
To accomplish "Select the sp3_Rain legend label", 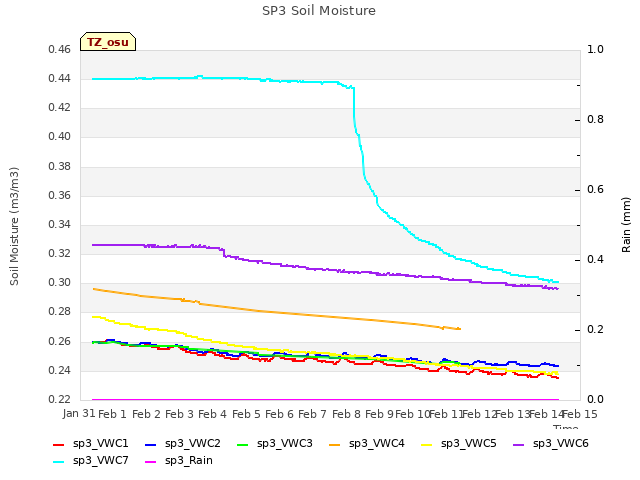I will tap(189, 461).
